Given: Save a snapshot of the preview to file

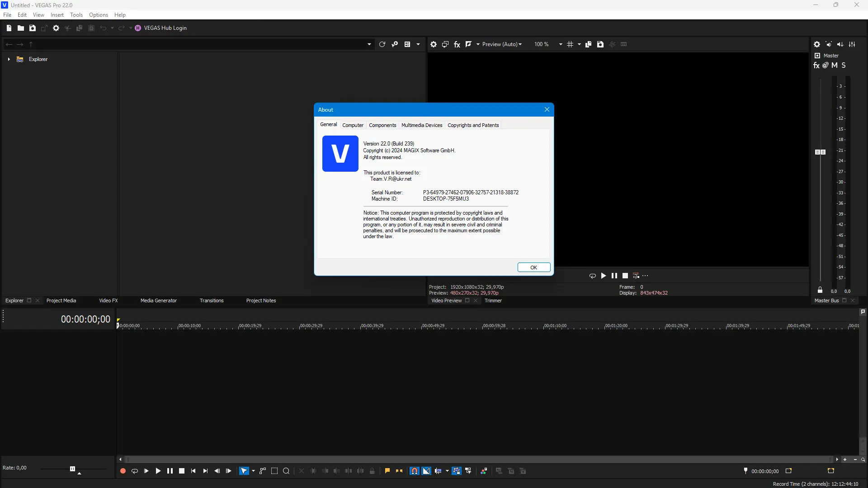Looking at the screenshot, I should coord(600,44).
